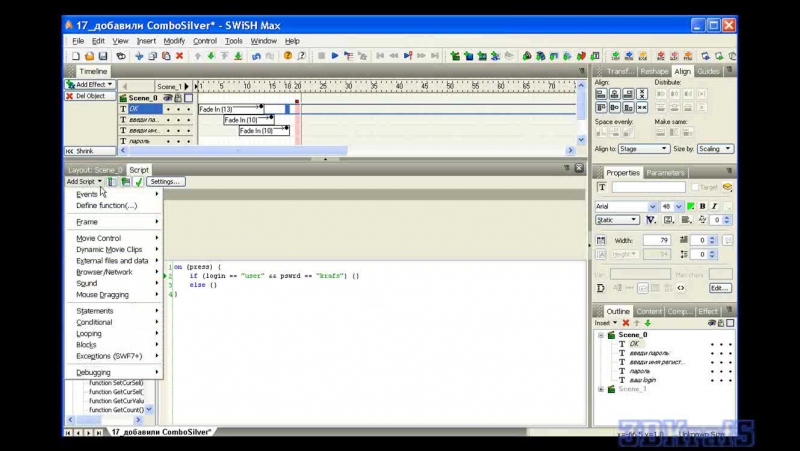Click the Shrink button

click(90, 151)
